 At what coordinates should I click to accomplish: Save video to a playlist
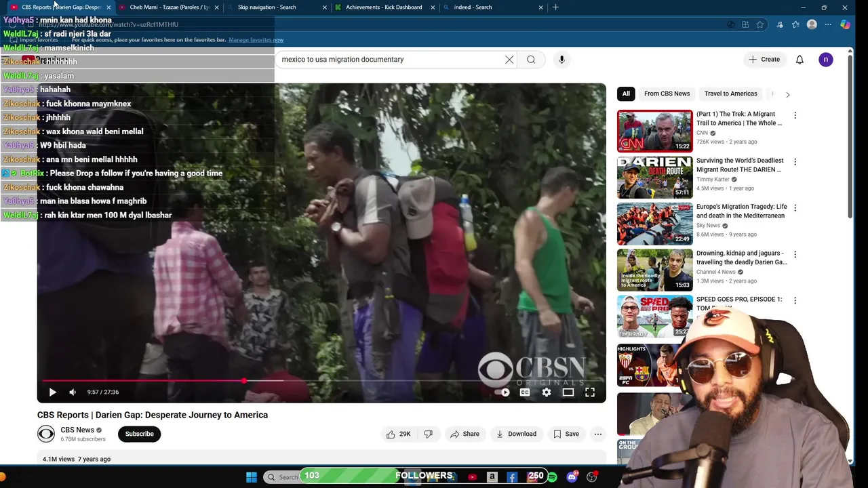tap(566, 434)
